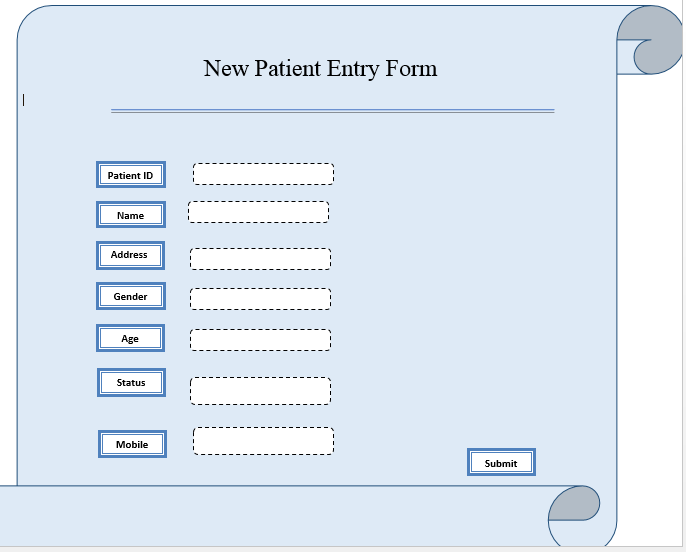This screenshot has width=686, height=552.
Task: Click the Status input field
Action: [260, 391]
